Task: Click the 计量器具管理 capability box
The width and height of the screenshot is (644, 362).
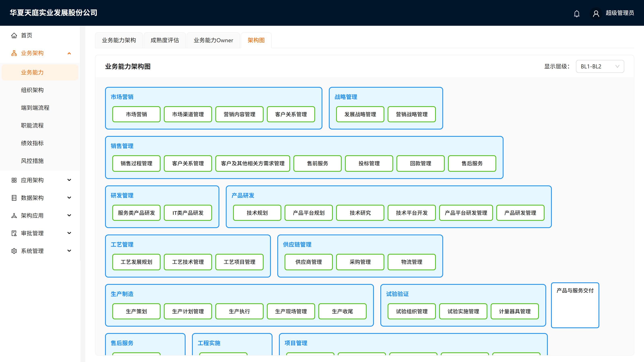Action: [x=515, y=312]
